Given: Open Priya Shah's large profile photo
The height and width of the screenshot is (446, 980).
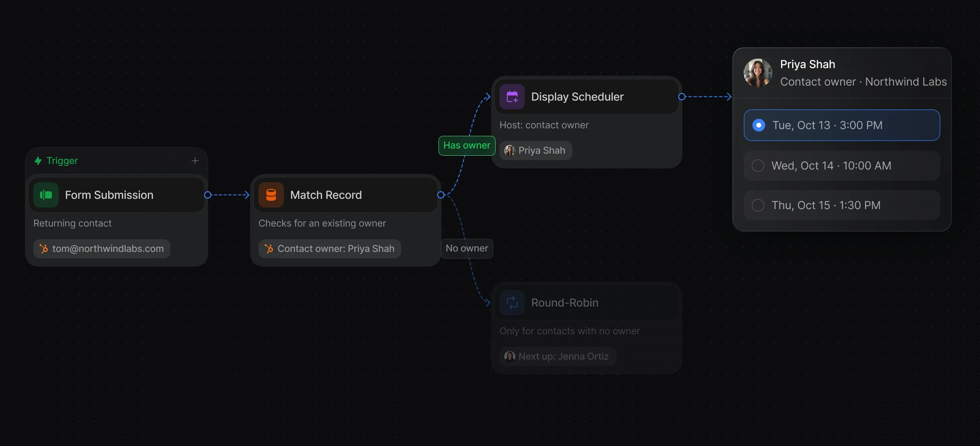Looking at the screenshot, I should tap(758, 73).
